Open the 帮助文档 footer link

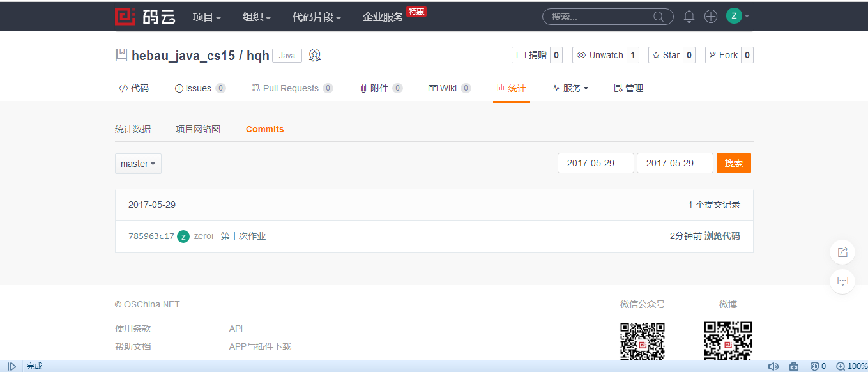click(133, 346)
